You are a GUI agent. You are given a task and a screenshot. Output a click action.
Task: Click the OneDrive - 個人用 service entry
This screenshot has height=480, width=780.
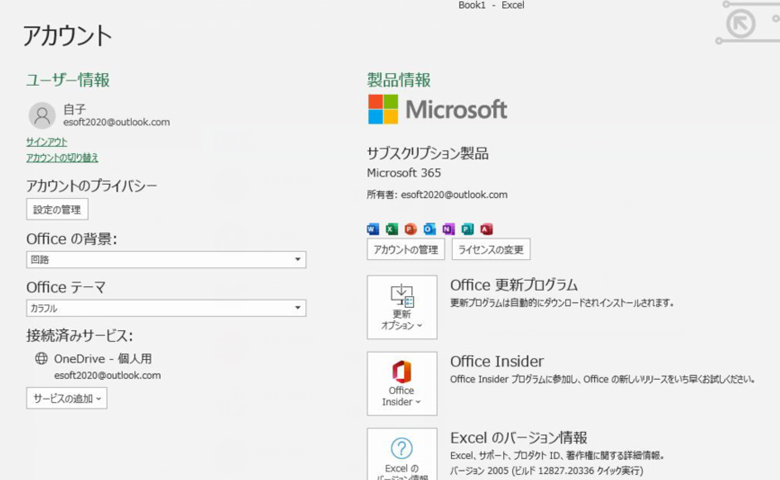click(103, 359)
